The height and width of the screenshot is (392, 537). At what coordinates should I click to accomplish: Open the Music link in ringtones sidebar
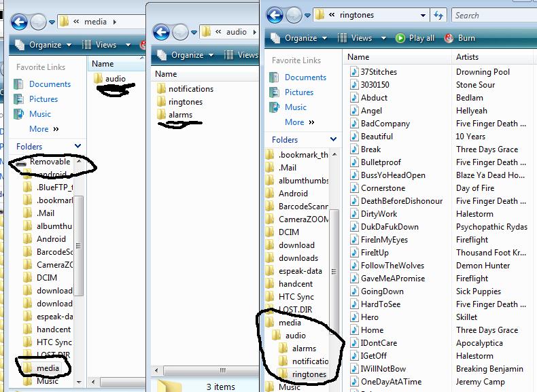click(295, 107)
